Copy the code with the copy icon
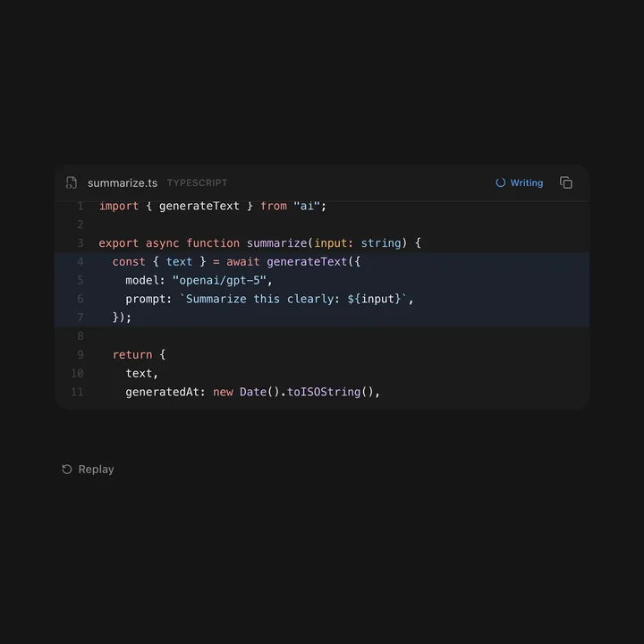This screenshot has height=644, width=644. [x=565, y=182]
